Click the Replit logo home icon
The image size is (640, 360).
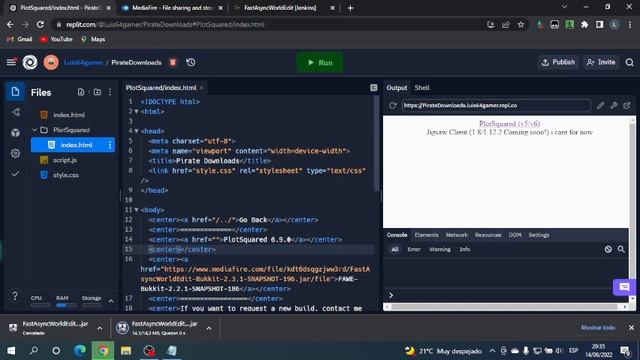[x=30, y=62]
